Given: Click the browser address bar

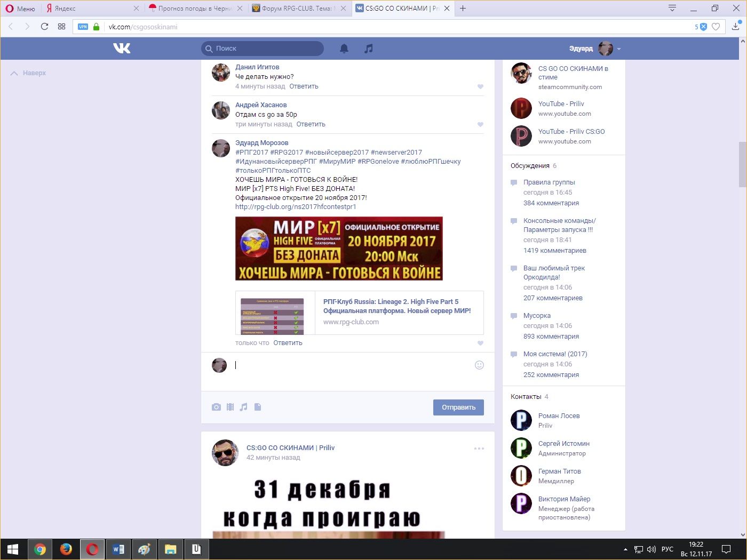Looking at the screenshot, I should click(x=399, y=27).
